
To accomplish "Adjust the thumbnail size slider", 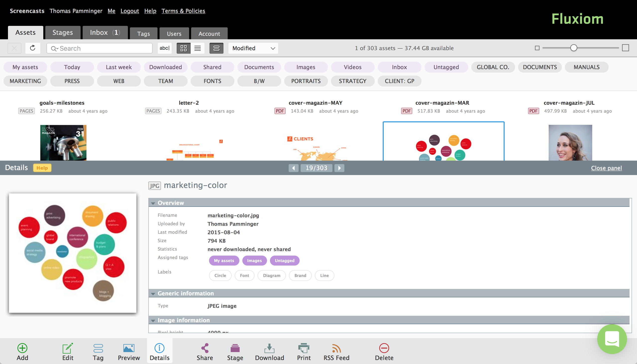I will point(574,48).
